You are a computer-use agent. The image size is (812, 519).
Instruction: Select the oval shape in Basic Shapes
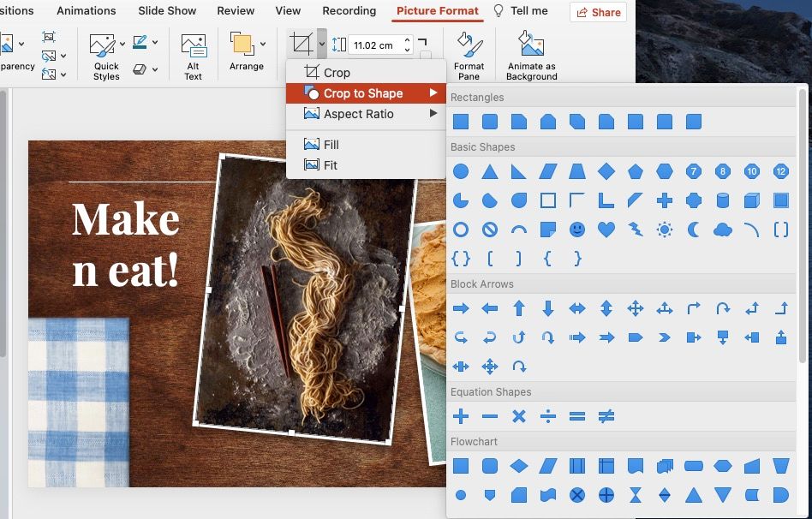point(461,171)
